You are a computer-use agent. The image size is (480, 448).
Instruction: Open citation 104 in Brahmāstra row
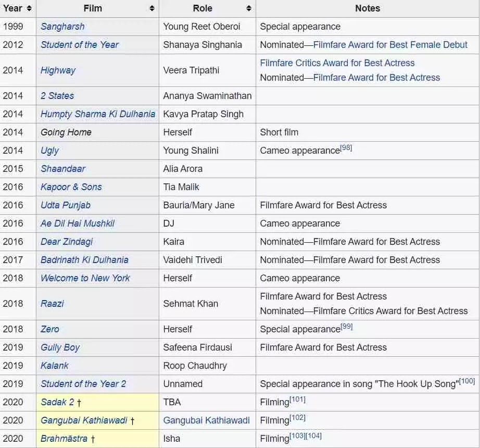314,435
